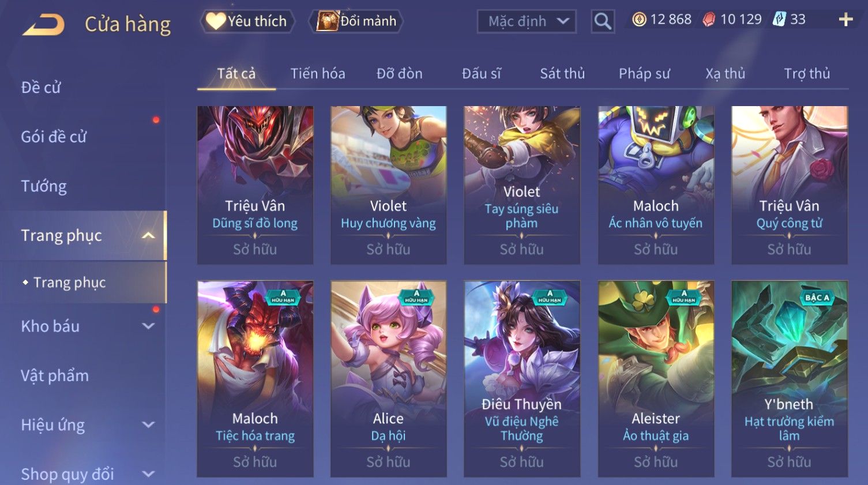
Task: Tap the golden back arrow icon
Action: click(x=44, y=25)
